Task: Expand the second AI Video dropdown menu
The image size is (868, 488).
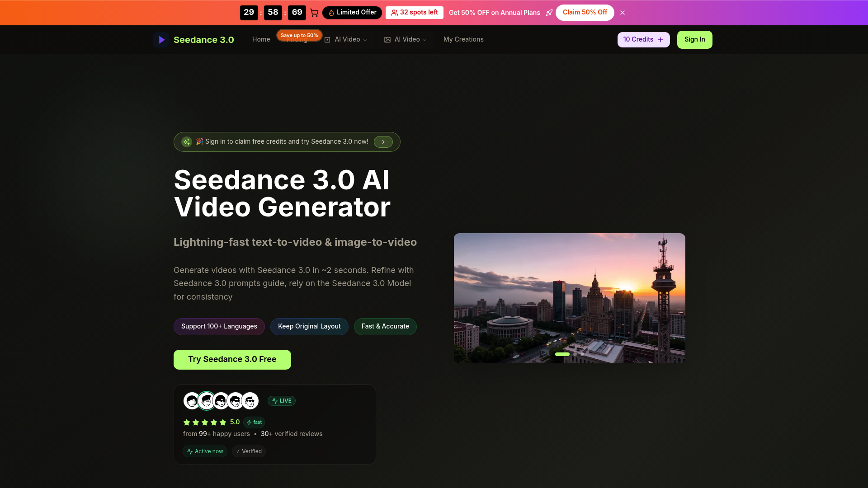Action: [x=425, y=40]
